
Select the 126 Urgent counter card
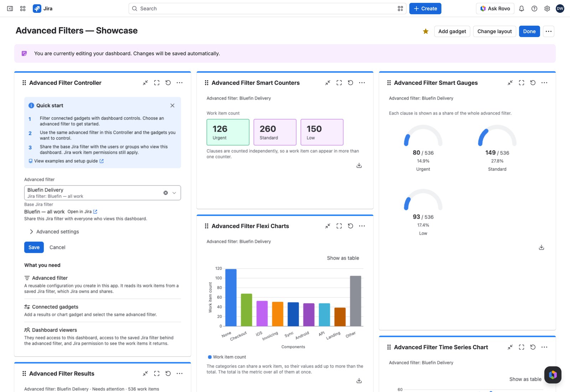coord(228,132)
